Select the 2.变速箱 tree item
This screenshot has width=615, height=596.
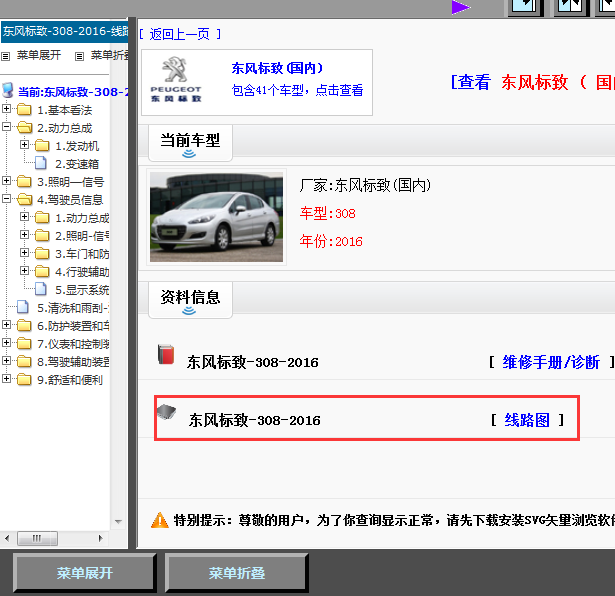pyautogui.click(x=77, y=164)
